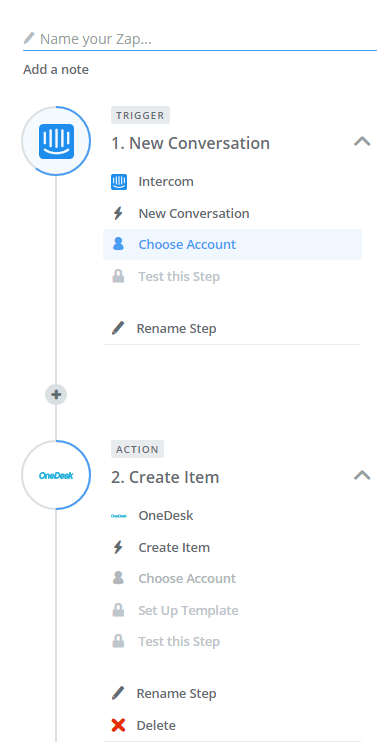Click person icon next to action Choose Account

tap(118, 578)
